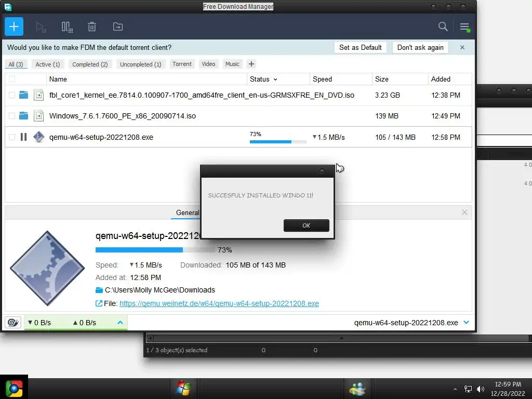Select the Torrent filter tab

pos(182,64)
